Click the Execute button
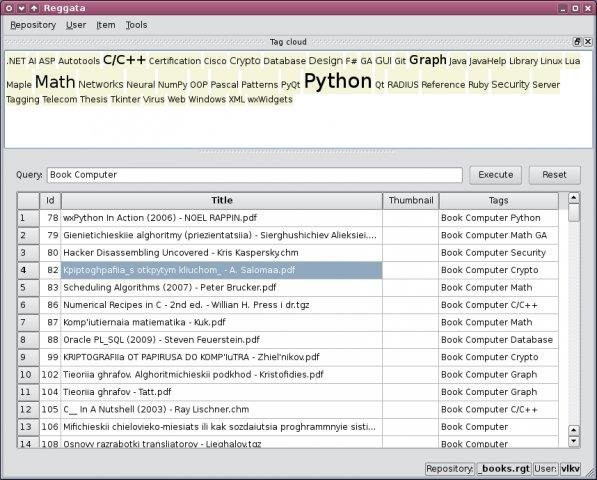The width and height of the screenshot is (597, 480). coord(495,175)
